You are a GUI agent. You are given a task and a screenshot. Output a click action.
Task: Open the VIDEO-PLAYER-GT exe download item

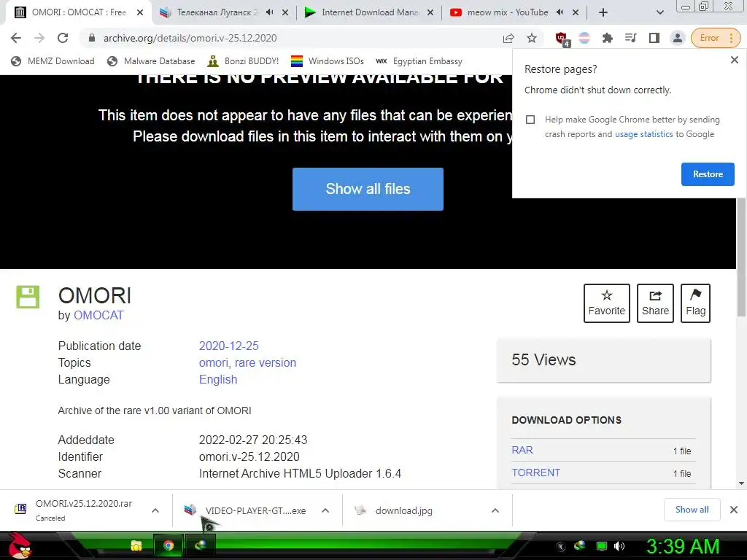tap(246, 510)
